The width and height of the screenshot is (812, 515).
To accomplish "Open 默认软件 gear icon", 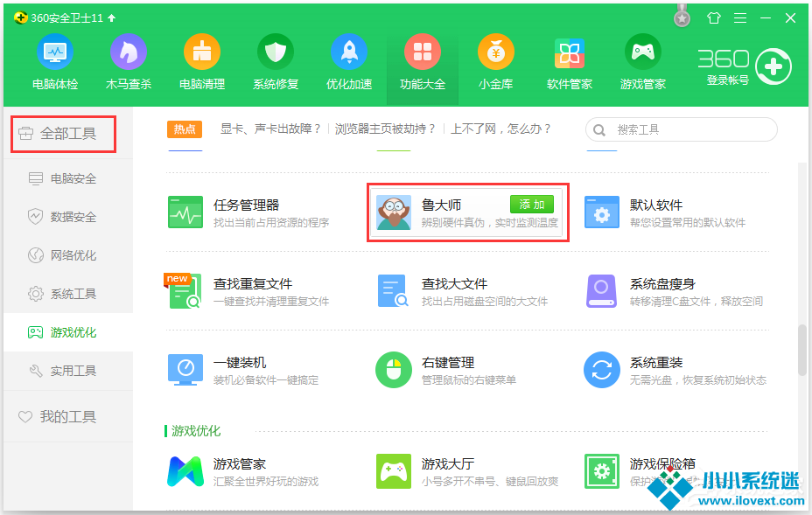I will click(x=602, y=212).
